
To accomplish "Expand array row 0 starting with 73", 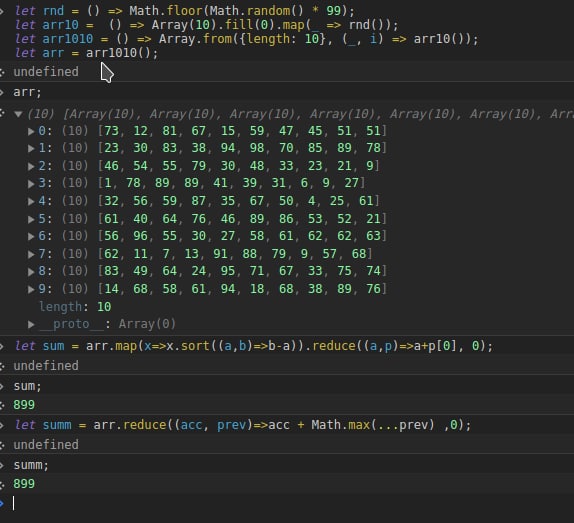I will (31, 131).
